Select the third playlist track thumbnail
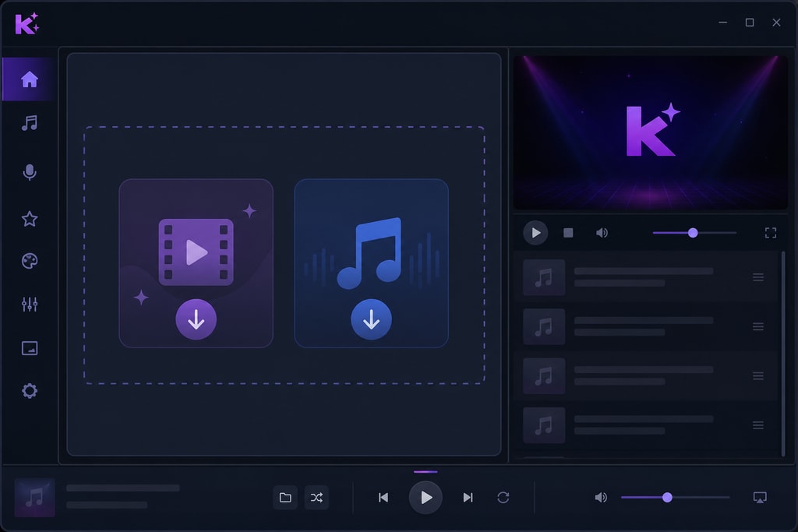The width and height of the screenshot is (798, 532). 544,376
